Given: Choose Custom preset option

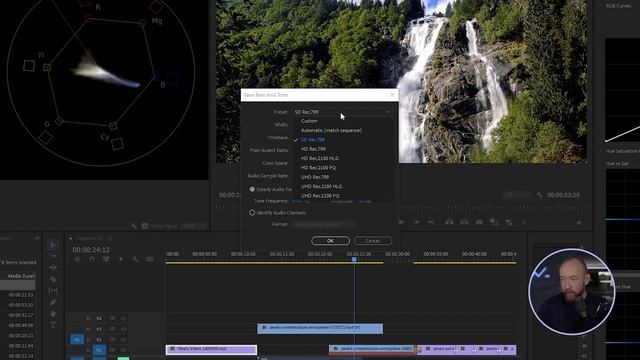Looking at the screenshot, I should pos(309,121).
